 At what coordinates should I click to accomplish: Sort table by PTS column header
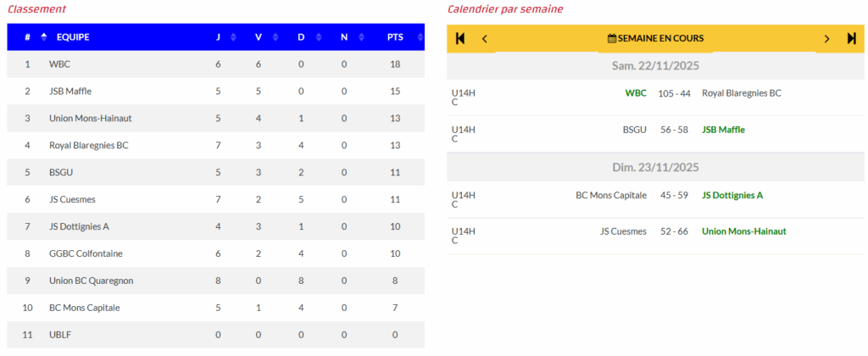395,37
